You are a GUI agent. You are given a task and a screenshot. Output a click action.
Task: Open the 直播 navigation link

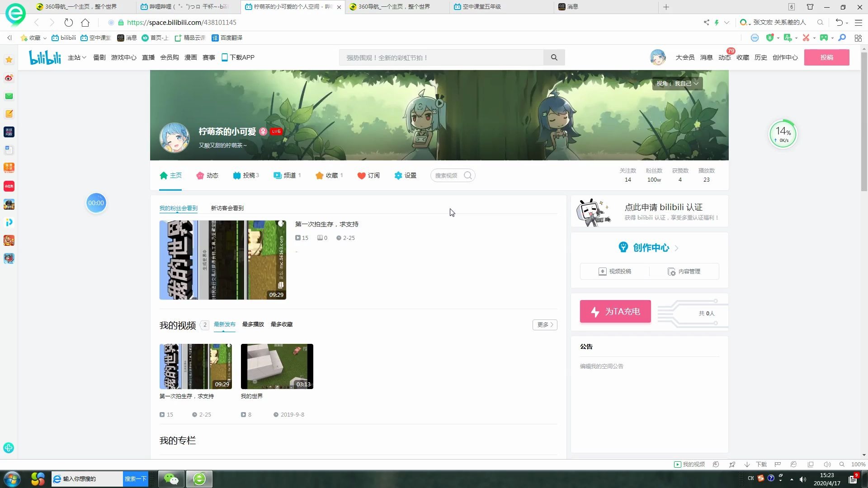click(148, 57)
